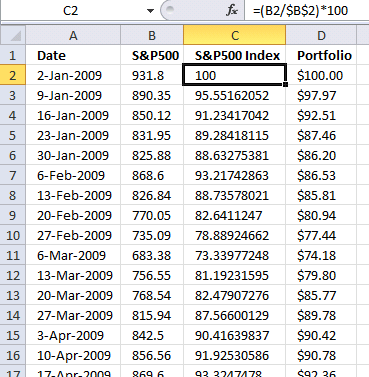
Task: Select column A header
Action: coord(73,35)
